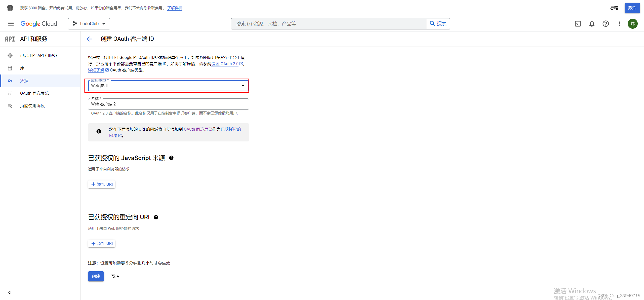Focus the 名称 text field
The image size is (644, 300).
click(168, 104)
